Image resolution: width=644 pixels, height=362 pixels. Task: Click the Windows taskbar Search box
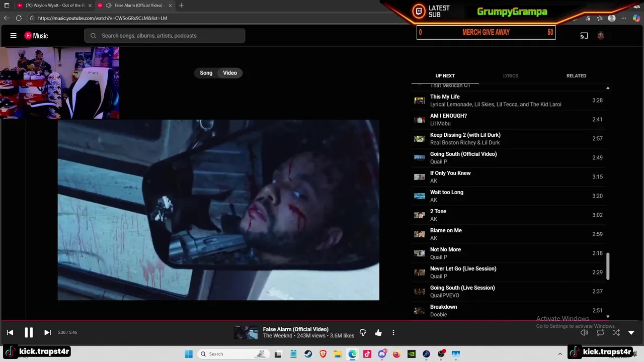(x=233, y=354)
